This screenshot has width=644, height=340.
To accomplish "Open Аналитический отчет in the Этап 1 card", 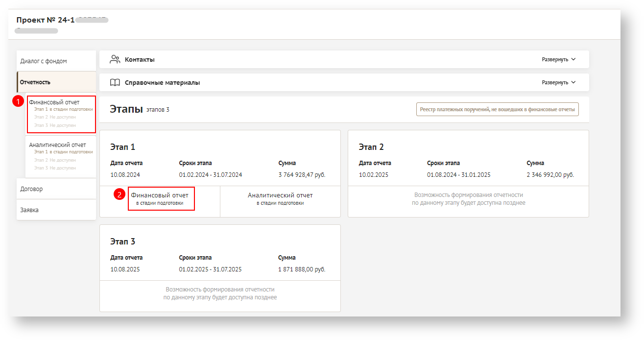I will pyautogui.click(x=280, y=198).
